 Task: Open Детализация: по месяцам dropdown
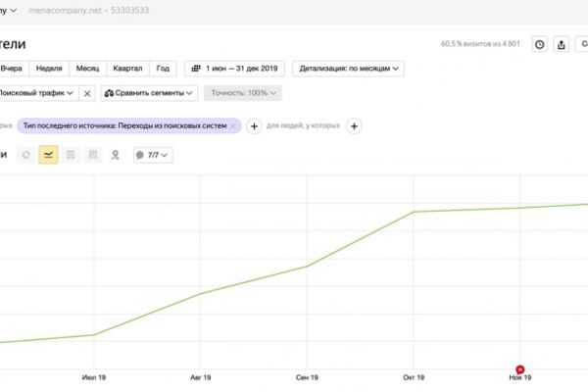(x=348, y=69)
